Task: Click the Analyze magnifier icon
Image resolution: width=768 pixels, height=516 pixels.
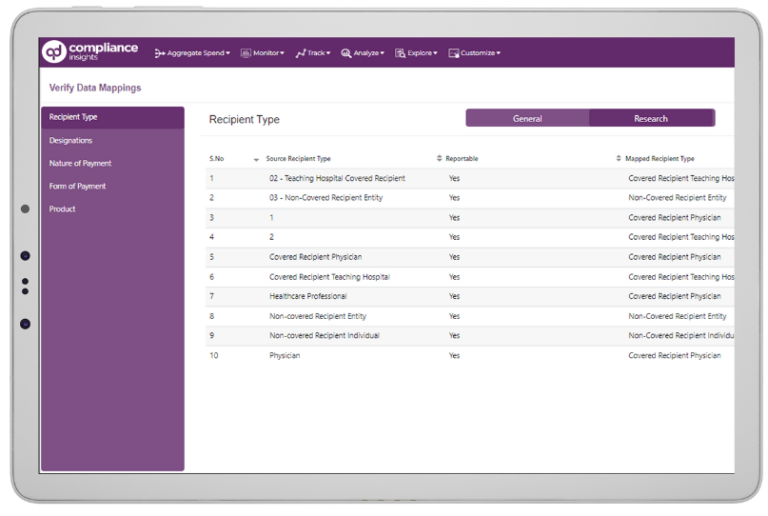Action: [346, 53]
